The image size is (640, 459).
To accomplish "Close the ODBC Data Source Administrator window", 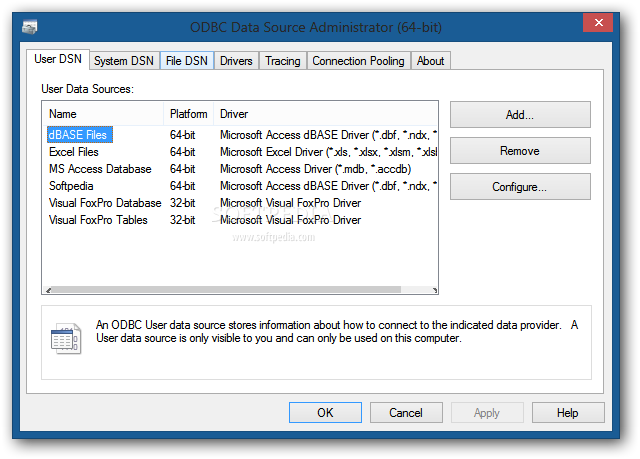I will pos(598,22).
